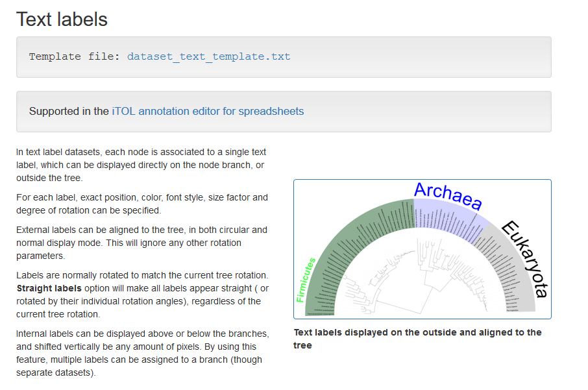Click the blue Archaea label in the figure

click(448, 196)
